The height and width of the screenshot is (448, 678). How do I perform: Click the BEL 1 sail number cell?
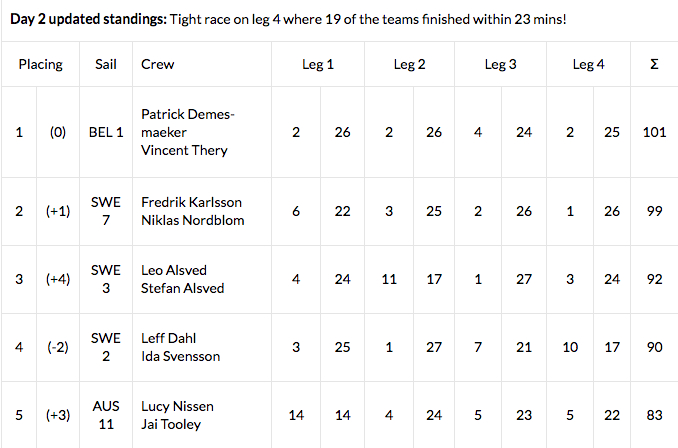tap(105, 132)
